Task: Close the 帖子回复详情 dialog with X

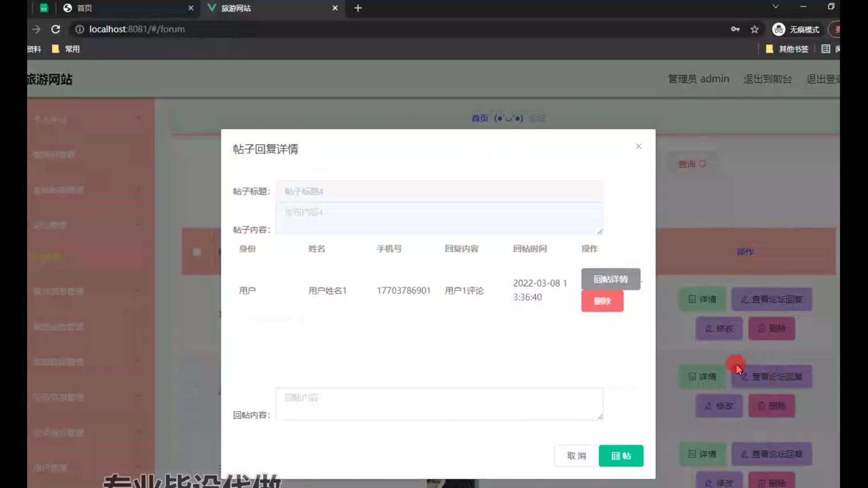Action: [638, 146]
